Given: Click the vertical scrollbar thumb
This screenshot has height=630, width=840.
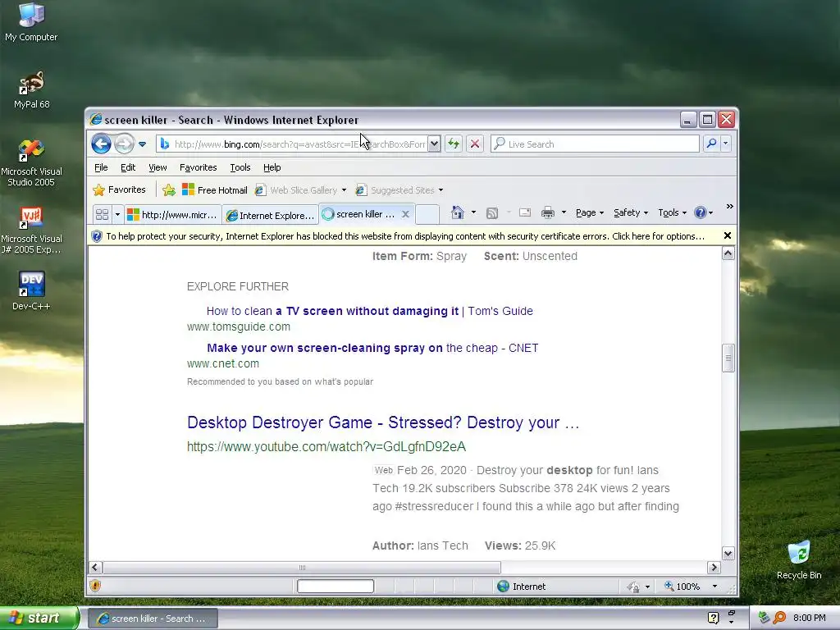Looking at the screenshot, I should point(728,358).
